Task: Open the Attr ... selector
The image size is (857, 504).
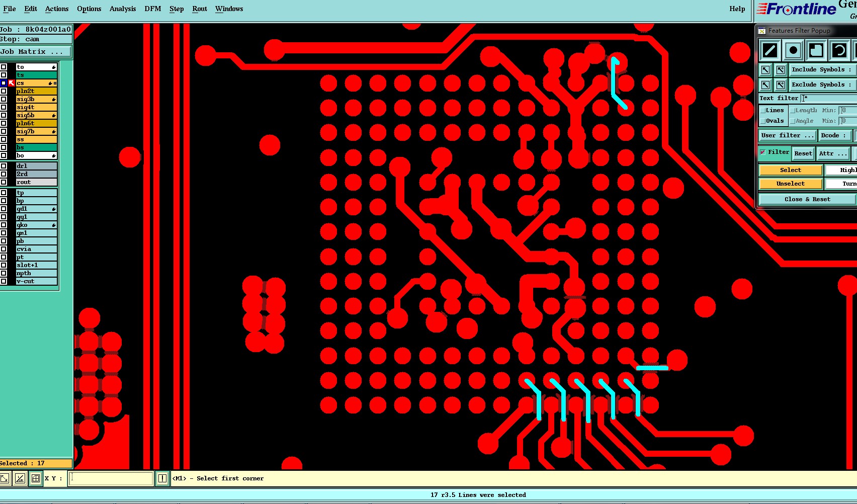Action: coord(833,153)
